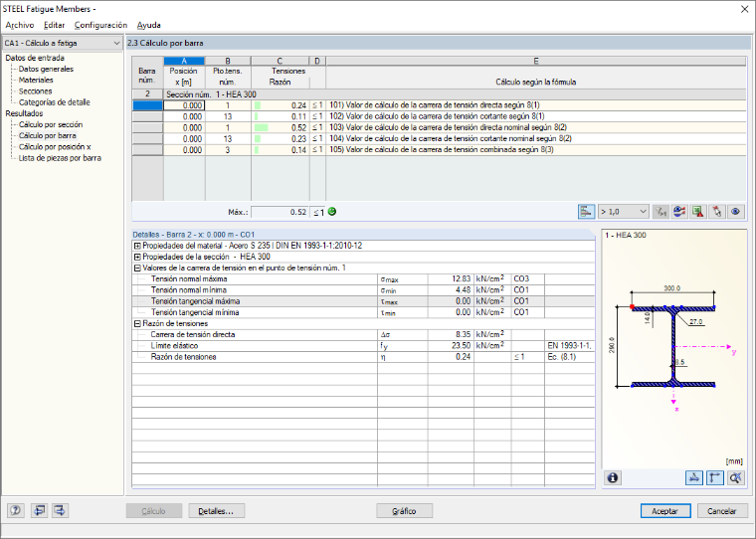The height and width of the screenshot is (539, 756).
Task: Click the filter exceeding ratio funnel icon
Action: pos(661,212)
